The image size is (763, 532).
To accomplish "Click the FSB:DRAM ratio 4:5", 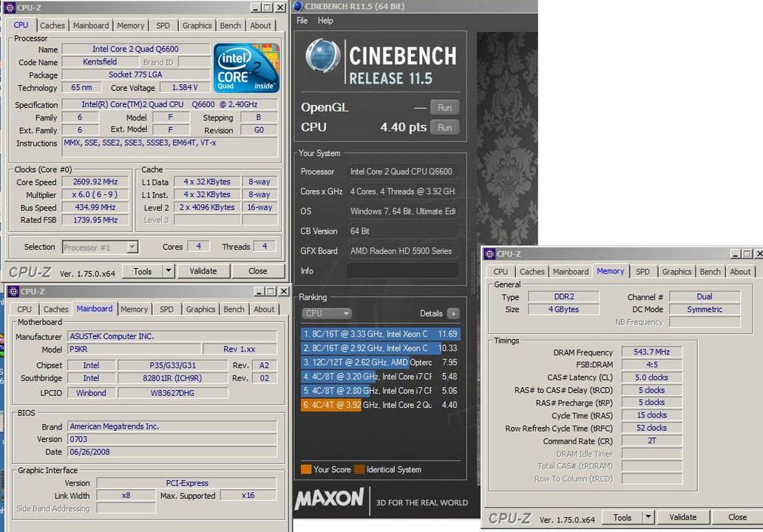I will point(651,364).
